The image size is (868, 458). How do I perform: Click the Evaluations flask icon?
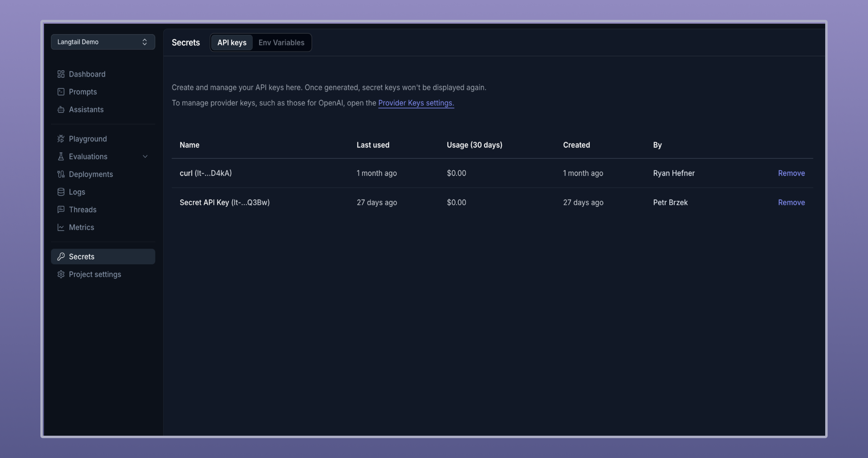61,156
